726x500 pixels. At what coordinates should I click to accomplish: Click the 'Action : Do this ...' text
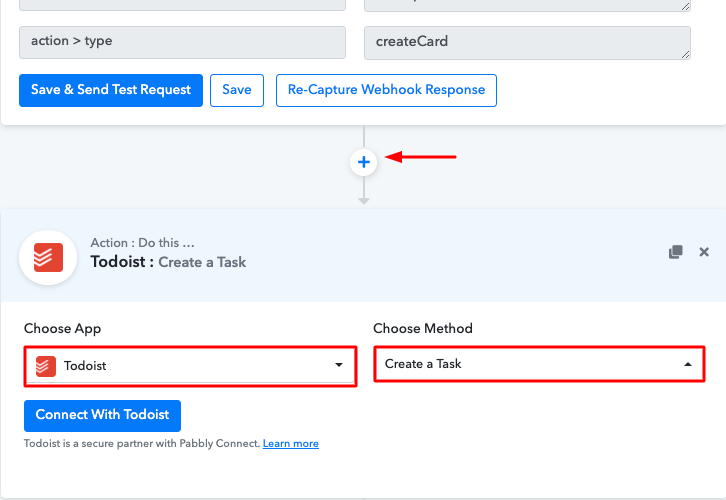[143, 243]
